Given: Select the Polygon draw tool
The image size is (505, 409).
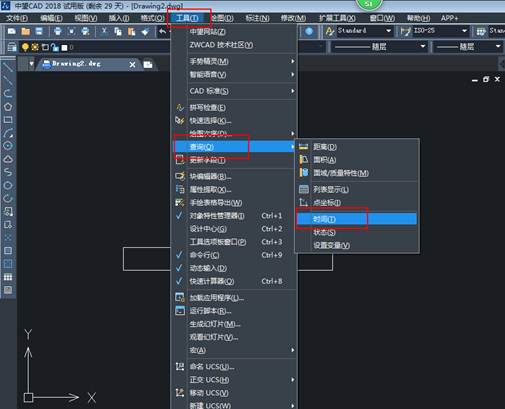Looking at the screenshot, I should click(8, 107).
